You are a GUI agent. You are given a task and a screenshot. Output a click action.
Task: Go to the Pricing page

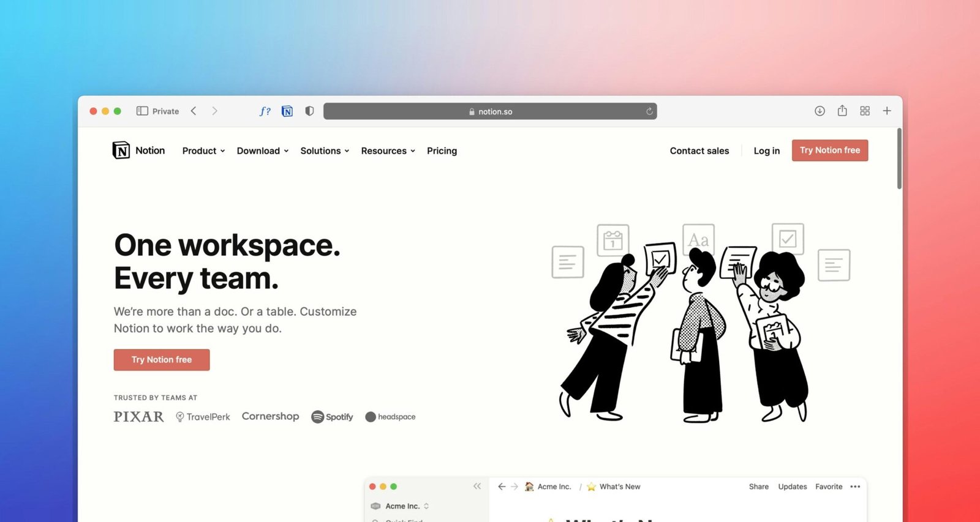(442, 151)
